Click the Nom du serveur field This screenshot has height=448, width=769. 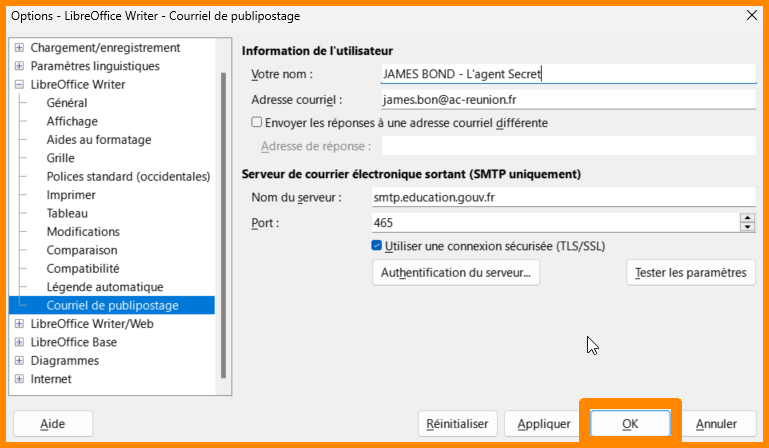click(562, 197)
